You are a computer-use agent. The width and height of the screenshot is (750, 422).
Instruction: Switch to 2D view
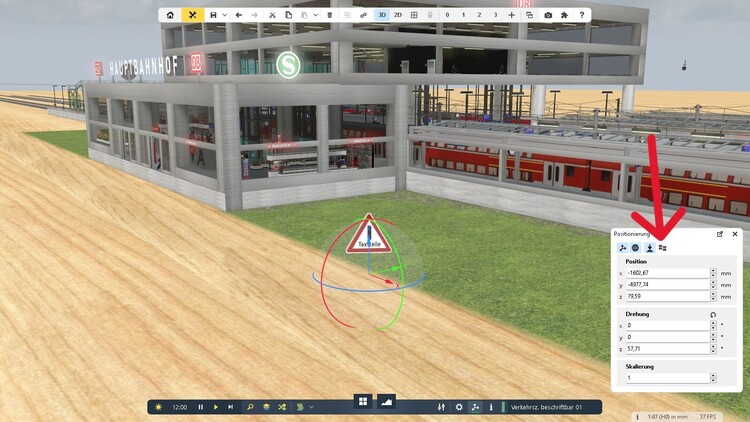(398, 15)
